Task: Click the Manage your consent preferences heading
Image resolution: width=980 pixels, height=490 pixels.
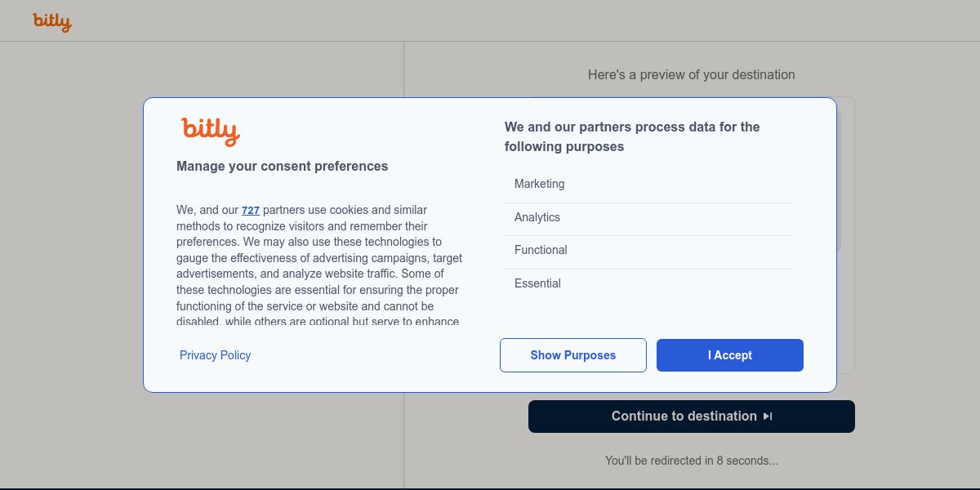Action: point(282,167)
